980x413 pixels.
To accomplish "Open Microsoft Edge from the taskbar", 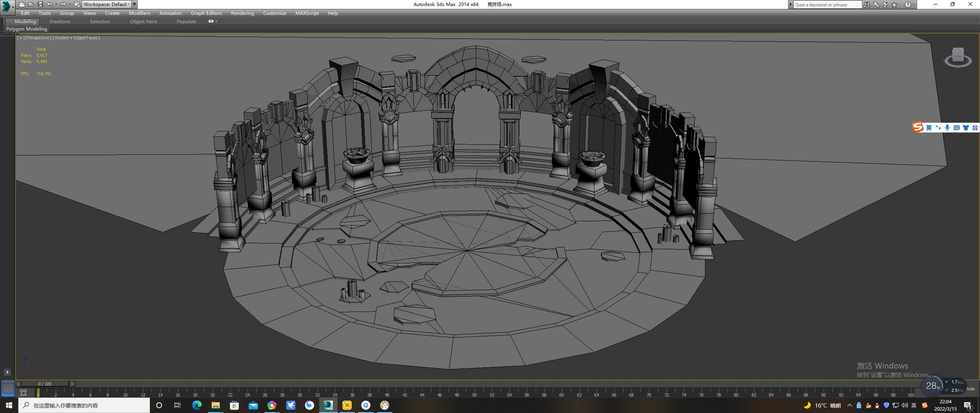I will point(197,405).
